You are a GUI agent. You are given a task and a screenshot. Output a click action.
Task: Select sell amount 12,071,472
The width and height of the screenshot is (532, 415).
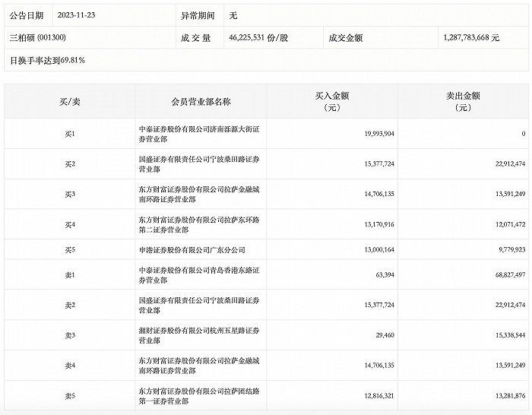[x=510, y=224]
